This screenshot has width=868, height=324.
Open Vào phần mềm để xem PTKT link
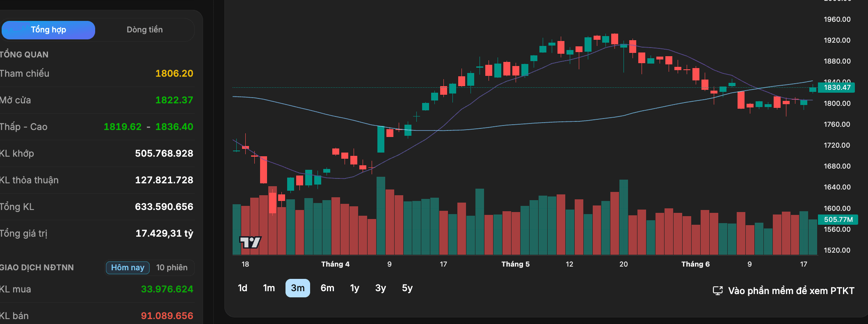point(791,291)
